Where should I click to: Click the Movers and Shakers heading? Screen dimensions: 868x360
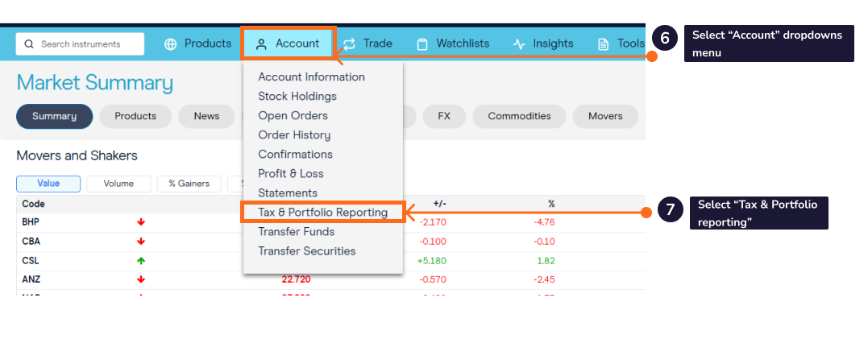point(77,156)
